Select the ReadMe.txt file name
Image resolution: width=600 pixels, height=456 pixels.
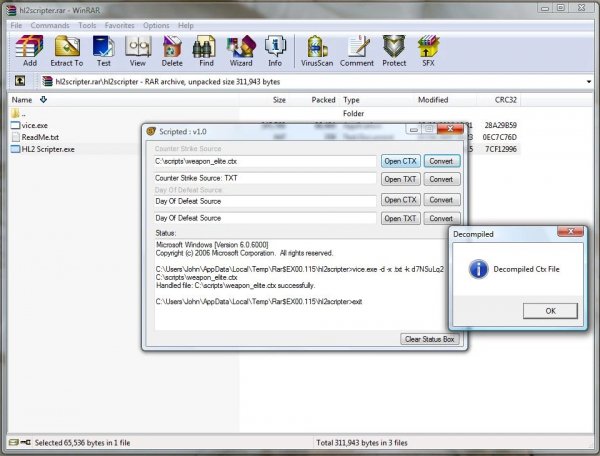tap(40, 137)
